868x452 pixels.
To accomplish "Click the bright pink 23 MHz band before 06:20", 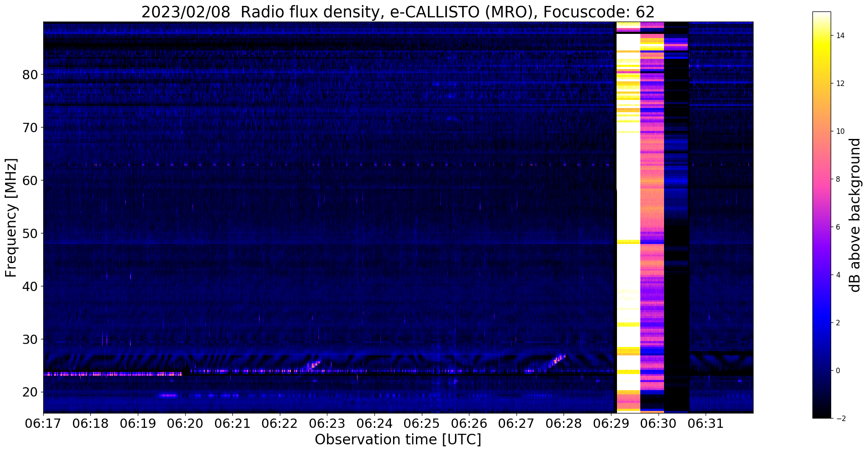I will [x=112, y=374].
